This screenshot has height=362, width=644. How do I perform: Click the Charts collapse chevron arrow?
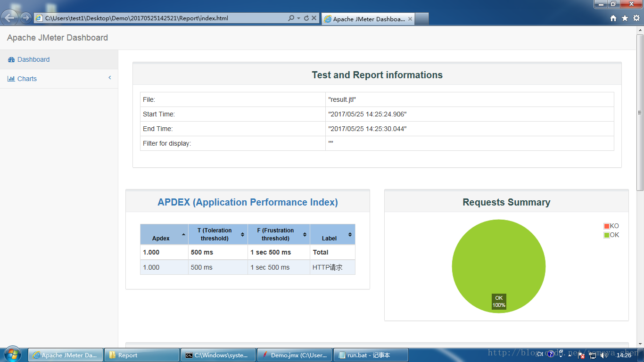110,78
